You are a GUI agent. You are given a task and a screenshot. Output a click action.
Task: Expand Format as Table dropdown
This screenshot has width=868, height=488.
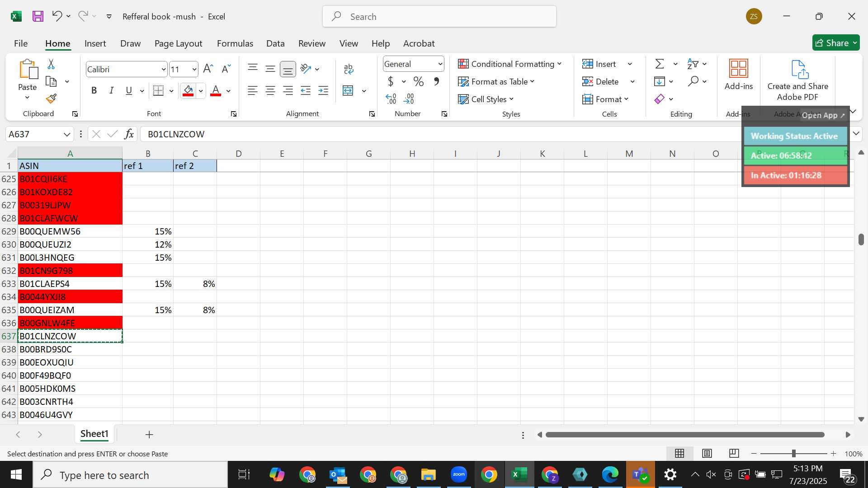coord(532,81)
